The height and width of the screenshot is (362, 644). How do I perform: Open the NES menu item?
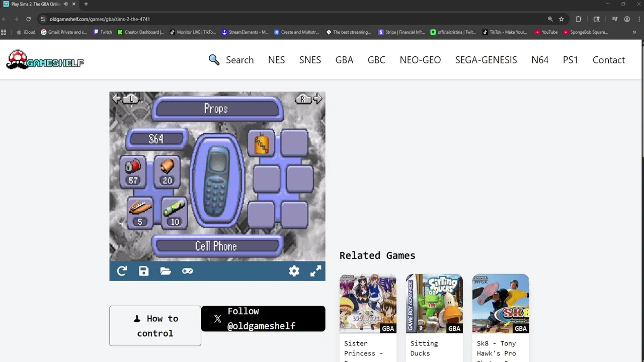tap(276, 60)
